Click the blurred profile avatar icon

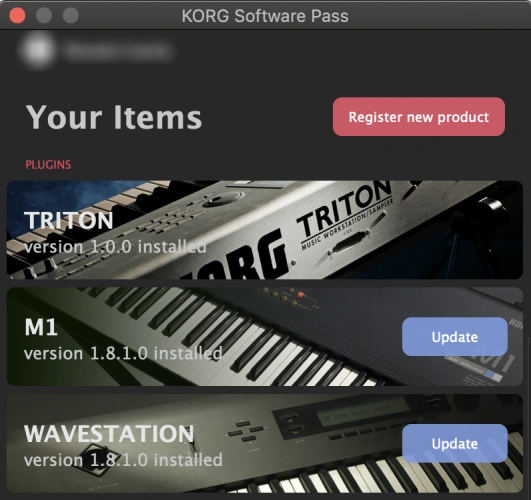pos(38,50)
